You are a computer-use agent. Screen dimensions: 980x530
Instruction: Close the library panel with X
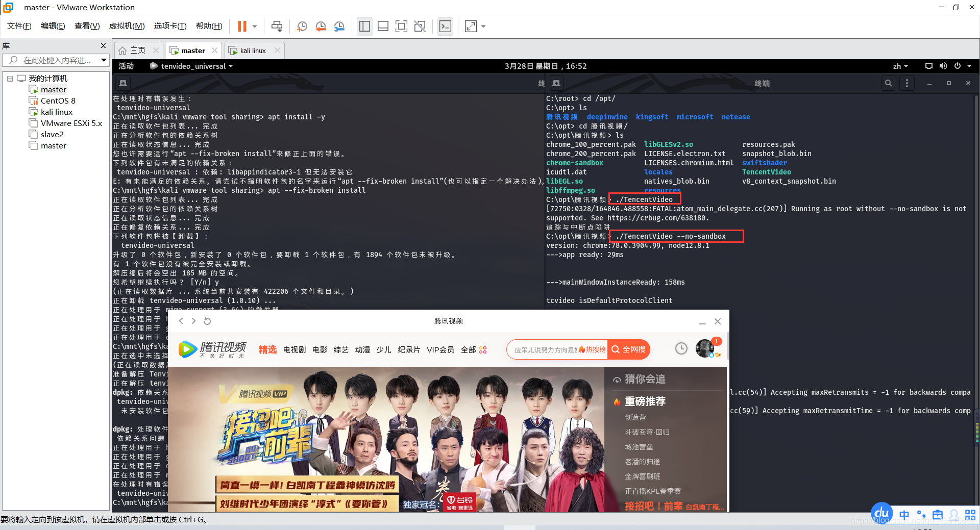[103, 46]
